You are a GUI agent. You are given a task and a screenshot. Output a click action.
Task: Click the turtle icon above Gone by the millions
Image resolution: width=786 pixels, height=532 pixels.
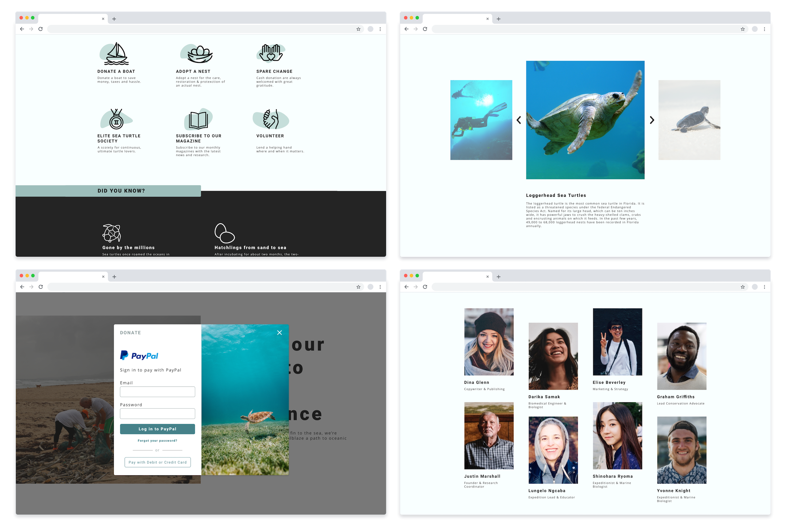(112, 233)
